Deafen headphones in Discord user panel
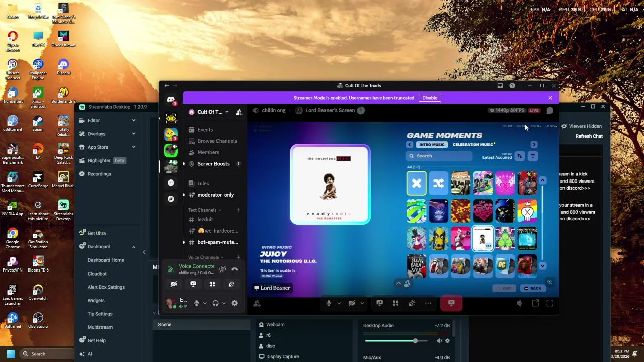This screenshot has height=362, width=644. click(215, 303)
